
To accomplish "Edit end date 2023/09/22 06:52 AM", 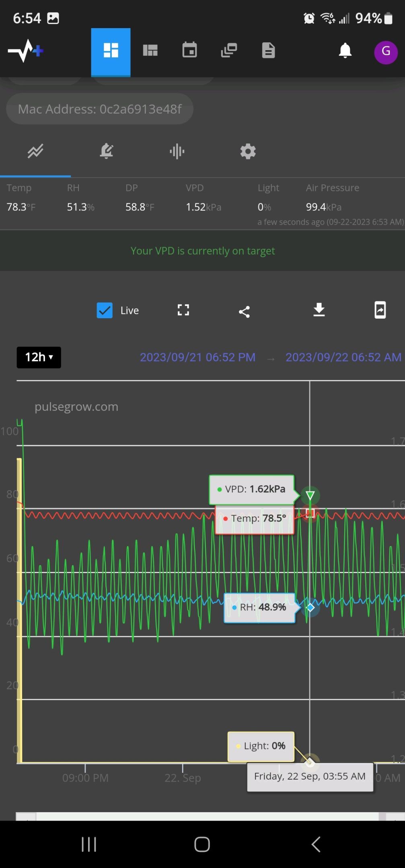I will 343,357.
